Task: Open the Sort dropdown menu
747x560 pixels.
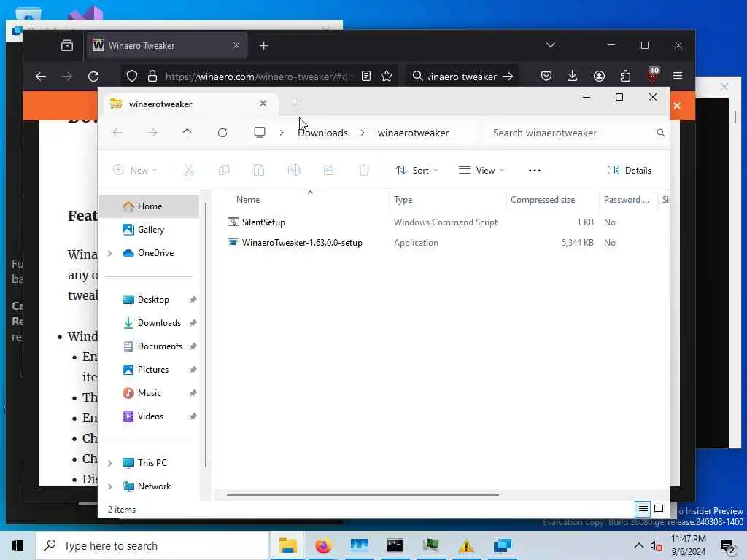Action: pos(417,171)
